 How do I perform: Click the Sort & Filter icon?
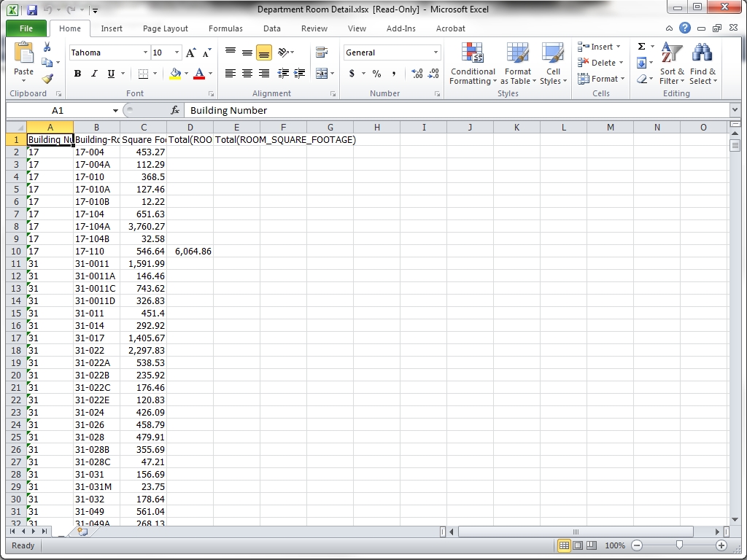[x=671, y=64]
